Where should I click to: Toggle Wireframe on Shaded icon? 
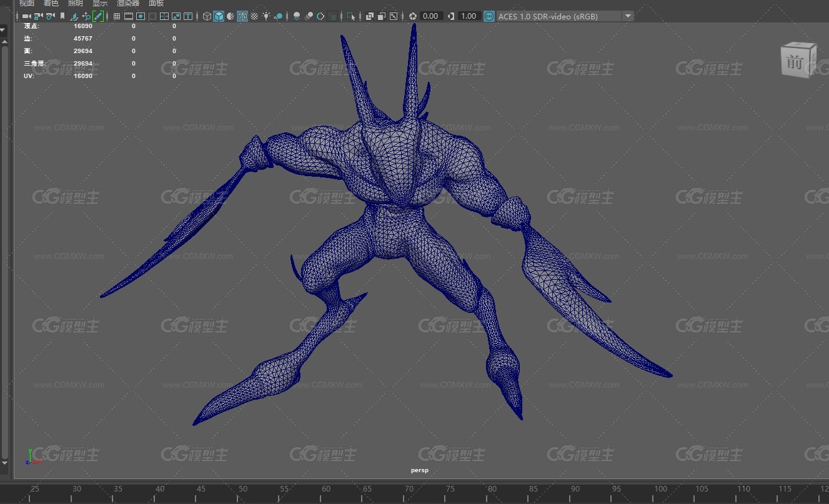point(242,16)
